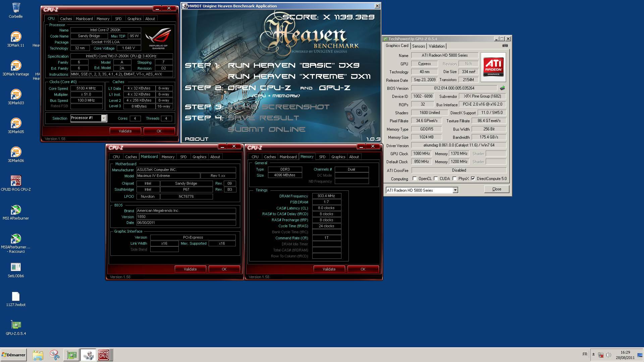Select the 1127.hwbot file icon
This screenshot has width=644, height=362.
click(15, 298)
